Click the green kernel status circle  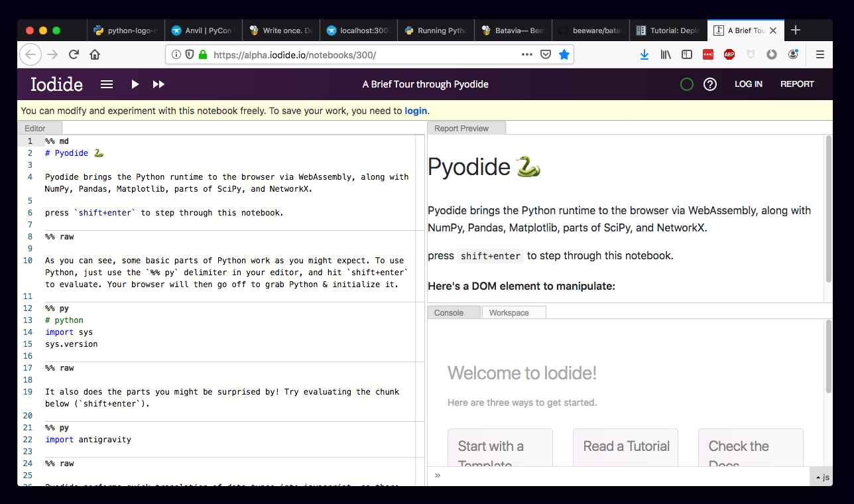pos(686,84)
